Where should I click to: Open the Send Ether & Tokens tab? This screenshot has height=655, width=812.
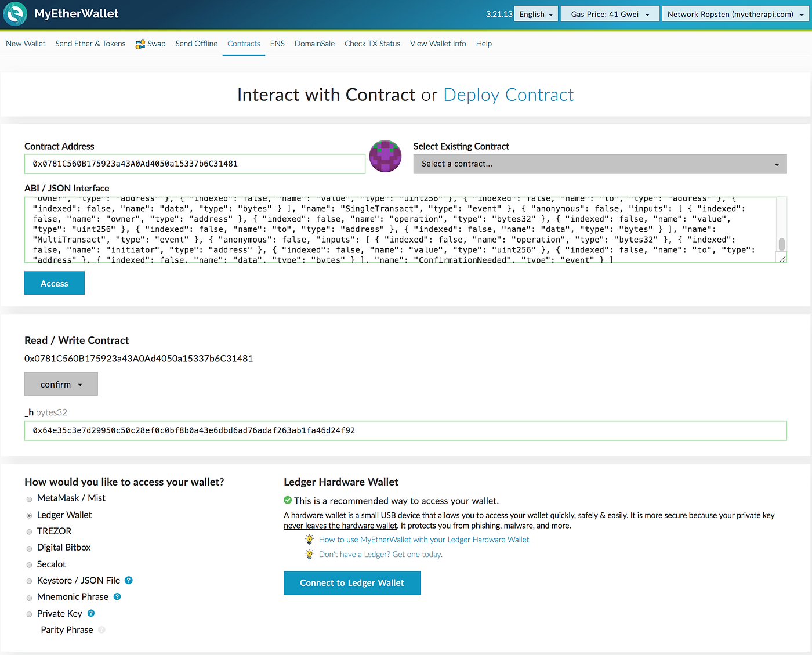pyautogui.click(x=90, y=44)
